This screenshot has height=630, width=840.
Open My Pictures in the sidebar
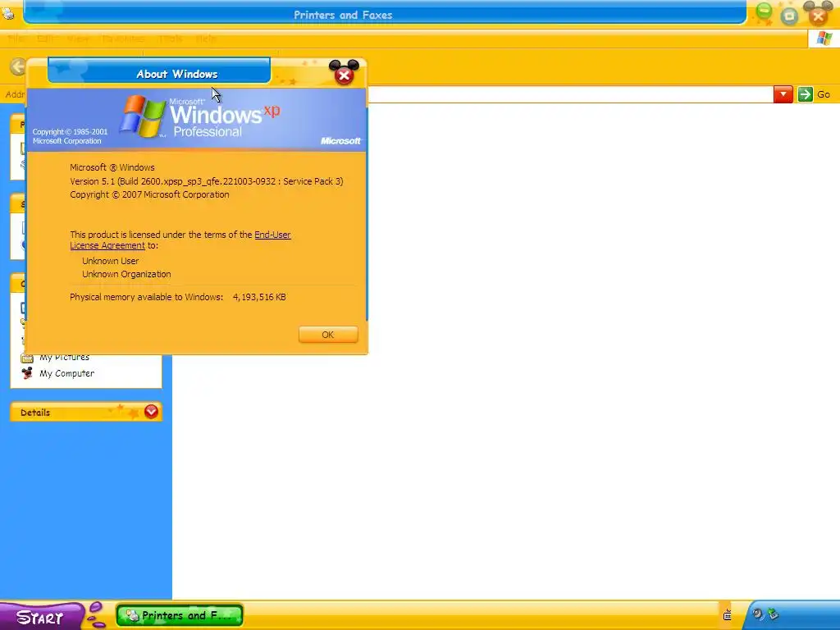pyautogui.click(x=64, y=358)
